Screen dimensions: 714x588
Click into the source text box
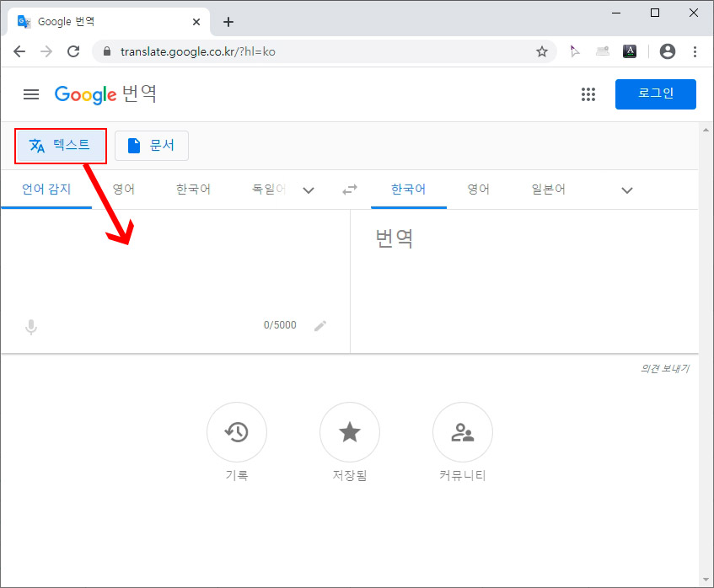(x=174, y=262)
